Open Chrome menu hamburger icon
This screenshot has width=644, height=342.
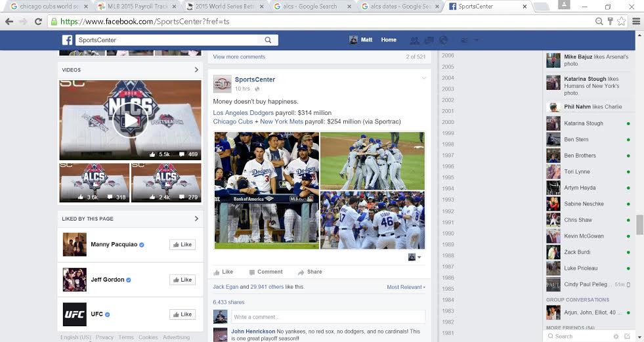coord(636,22)
